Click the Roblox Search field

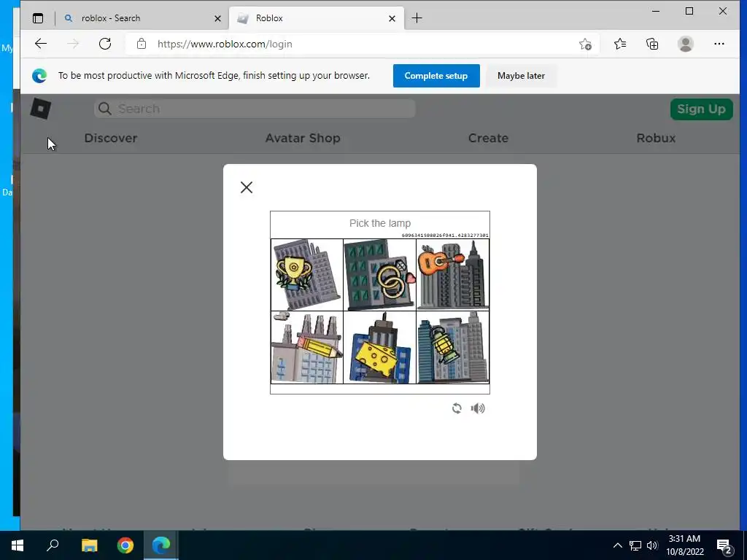click(255, 109)
